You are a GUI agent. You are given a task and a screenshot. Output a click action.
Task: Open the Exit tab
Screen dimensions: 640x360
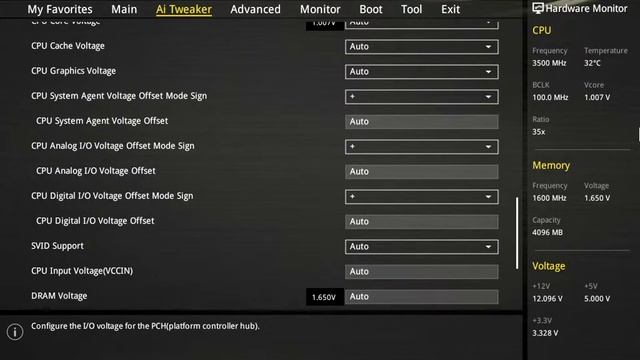(x=450, y=9)
